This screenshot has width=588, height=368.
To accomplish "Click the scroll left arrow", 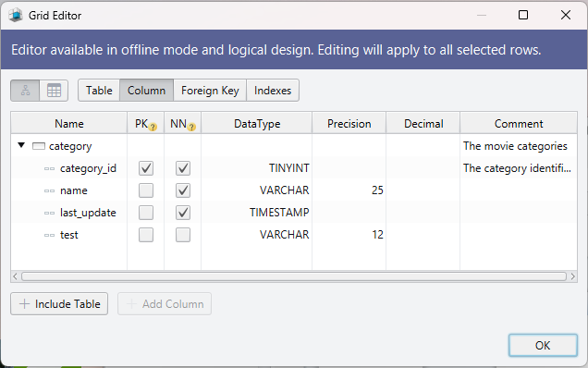I will (x=15, y=276).
